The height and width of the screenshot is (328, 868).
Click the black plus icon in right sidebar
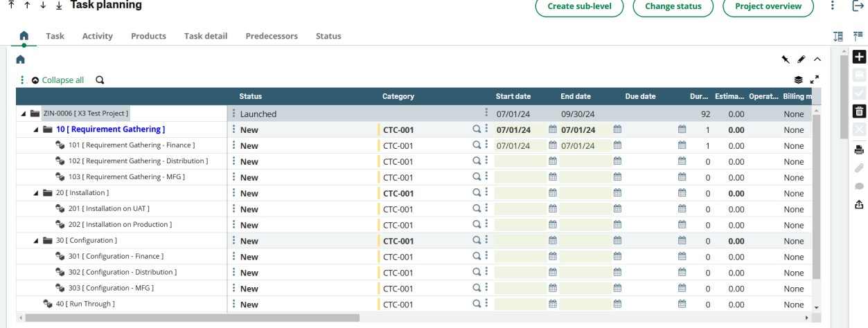pos(859,57)
